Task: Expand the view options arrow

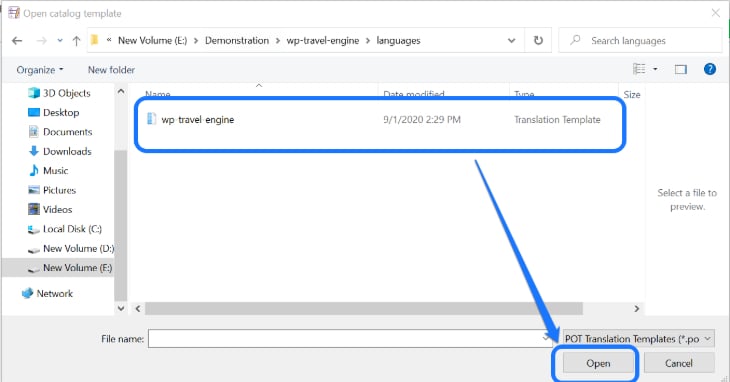Action: [655, 69]
